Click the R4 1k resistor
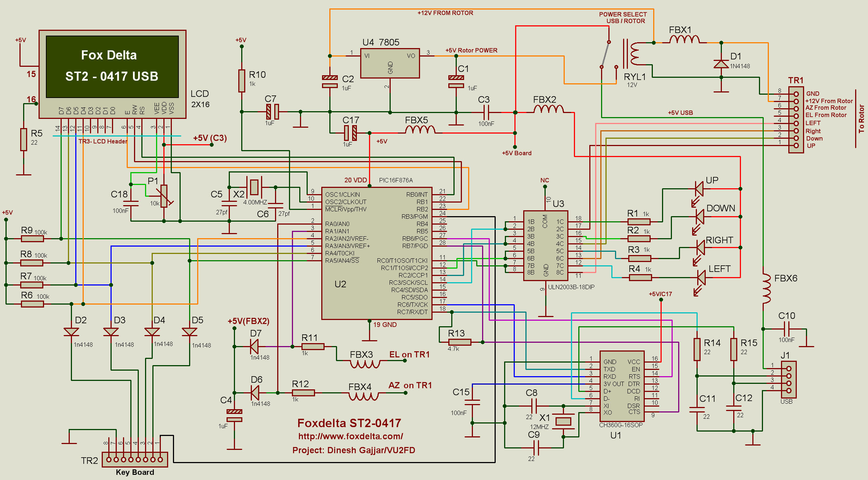The width and height of the screenshot is (868, 480). (x=640, y=278)
